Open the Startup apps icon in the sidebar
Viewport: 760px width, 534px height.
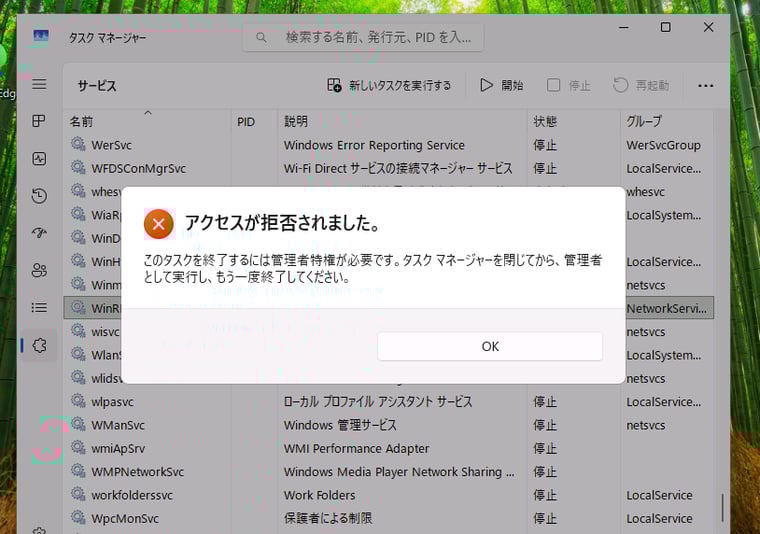coord(39,233)
